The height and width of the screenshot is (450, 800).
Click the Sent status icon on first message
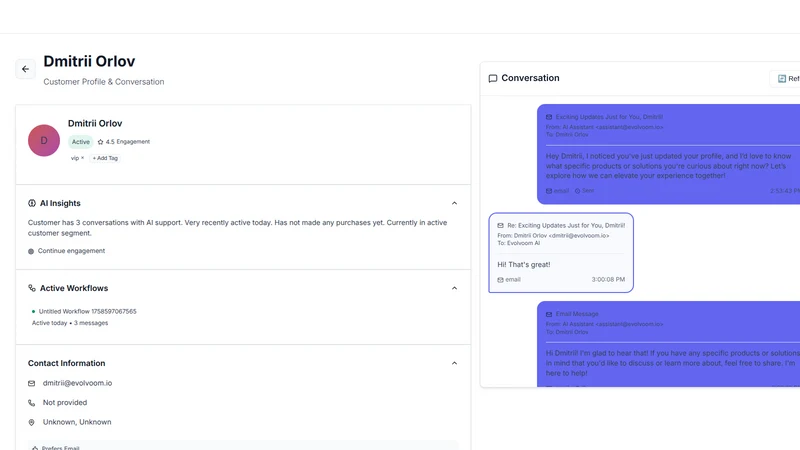click(x=578, y=191)
